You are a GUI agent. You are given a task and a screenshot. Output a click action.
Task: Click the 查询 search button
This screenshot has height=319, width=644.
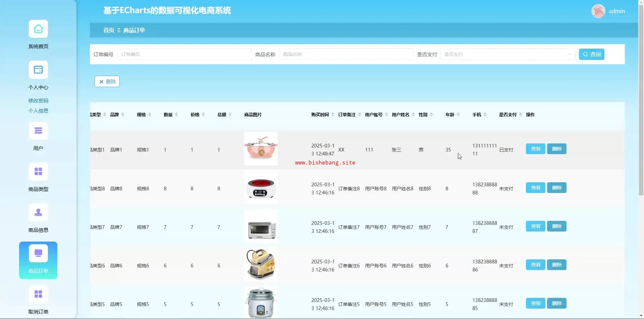pos(591,54)
